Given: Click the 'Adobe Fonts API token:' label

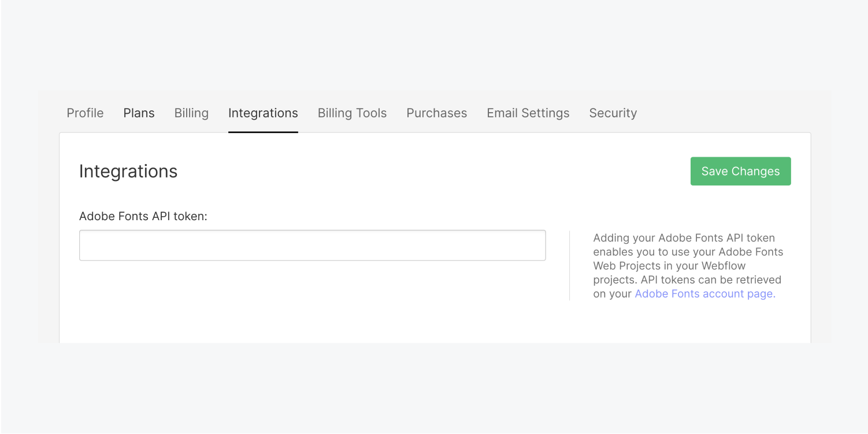Looking at the screenshot, I should click(143, 216).
